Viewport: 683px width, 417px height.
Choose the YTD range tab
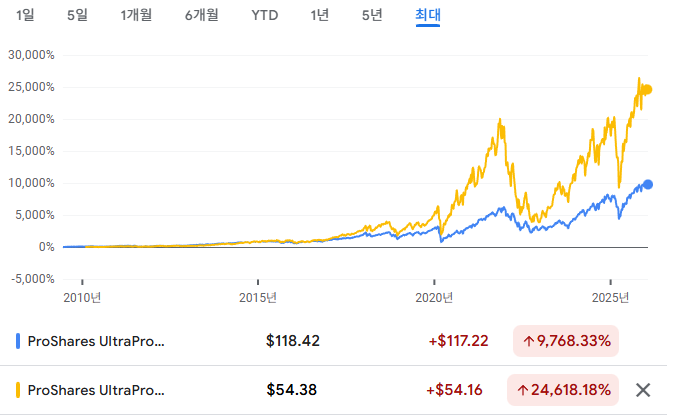[264, 15]
